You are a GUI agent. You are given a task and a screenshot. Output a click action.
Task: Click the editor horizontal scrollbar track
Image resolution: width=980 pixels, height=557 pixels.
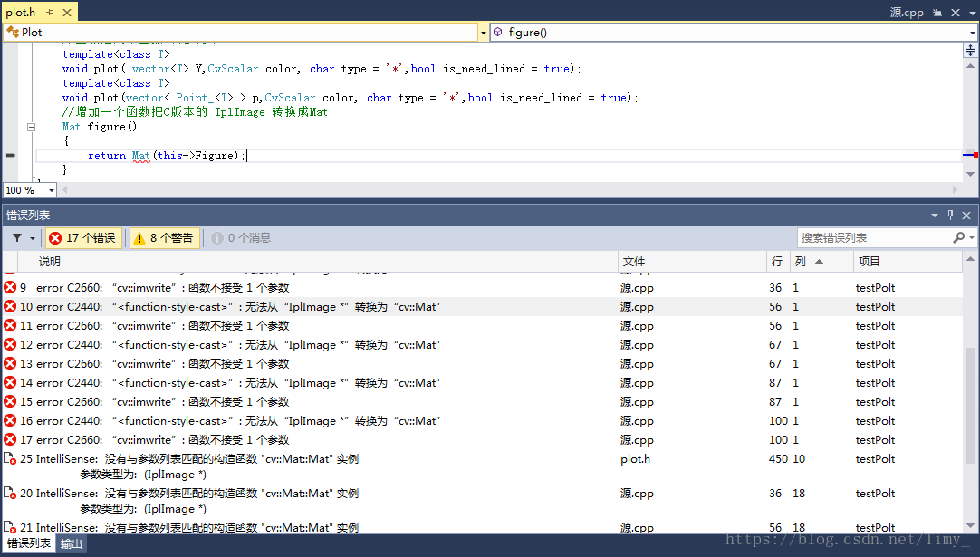[x=511, y=189]
